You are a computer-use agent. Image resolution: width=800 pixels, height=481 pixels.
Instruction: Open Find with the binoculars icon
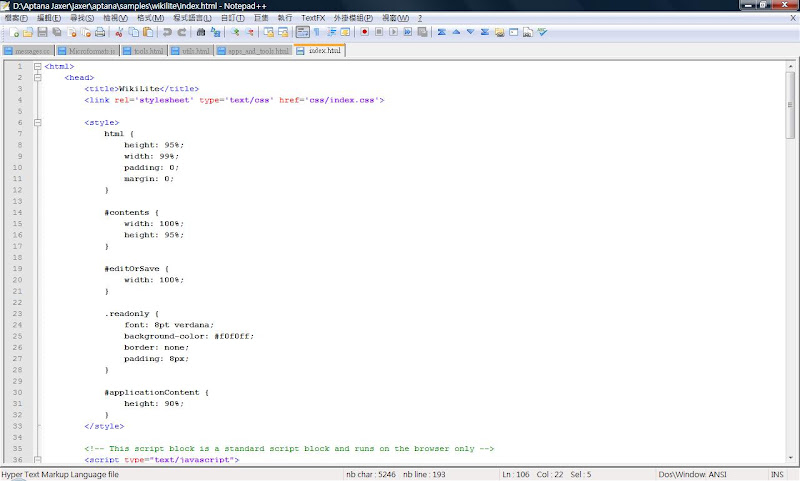point(201,32)
